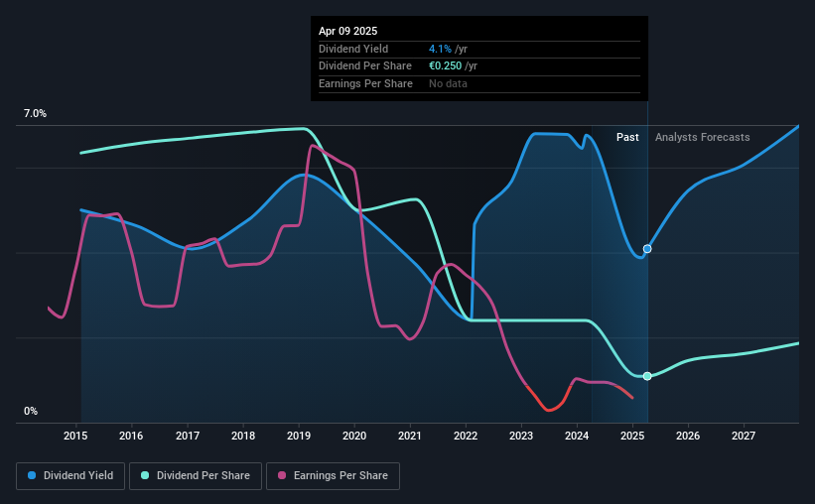Click the Apr 09 2025 tooltip date
This screenshot has width=815, height=504.
347,31
